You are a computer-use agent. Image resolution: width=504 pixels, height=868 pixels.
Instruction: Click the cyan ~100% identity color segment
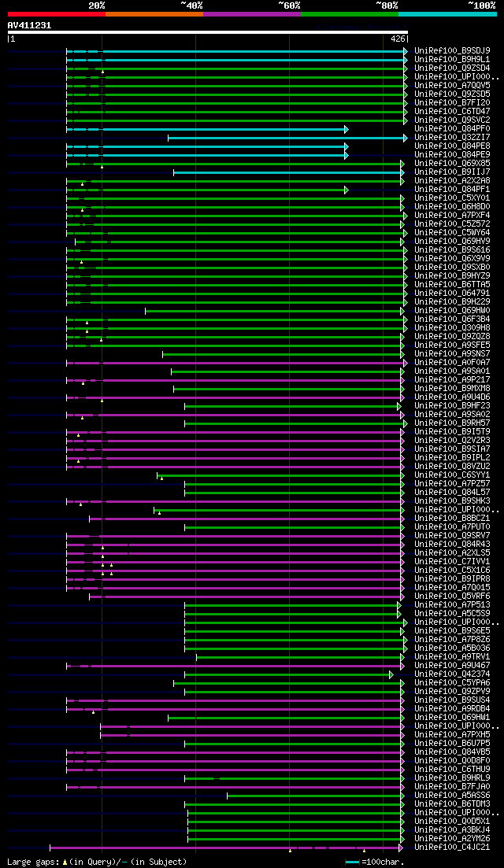(x=447, y=13)
